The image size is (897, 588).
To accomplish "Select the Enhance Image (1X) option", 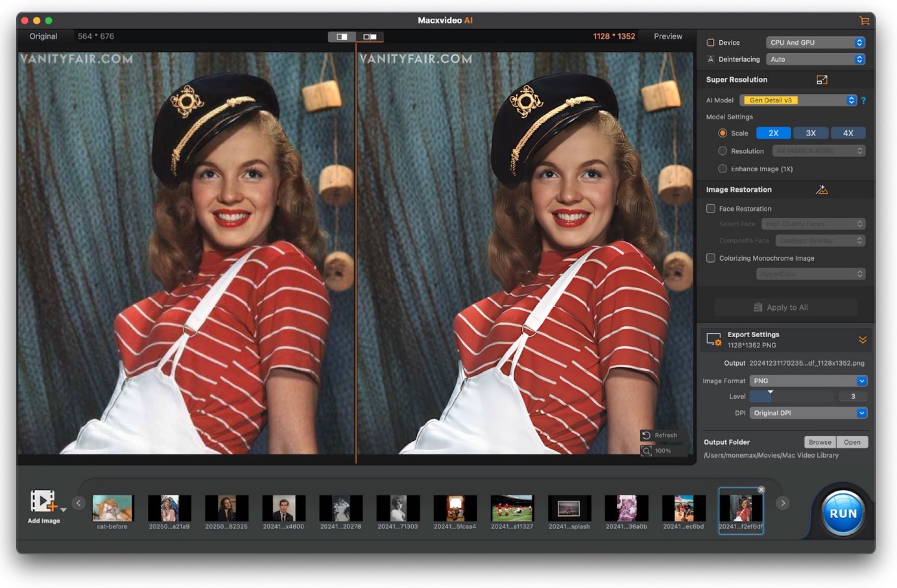I will 722,169.
